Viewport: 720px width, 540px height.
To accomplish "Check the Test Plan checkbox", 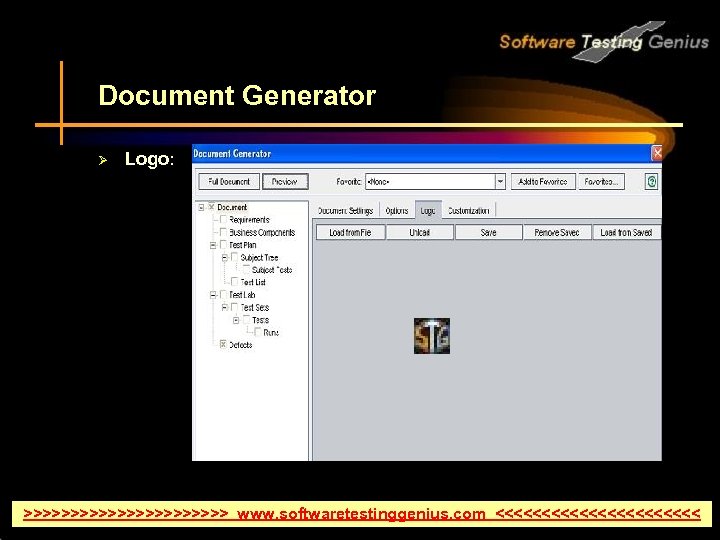I will pyautogui.click(x=223, y=245).
